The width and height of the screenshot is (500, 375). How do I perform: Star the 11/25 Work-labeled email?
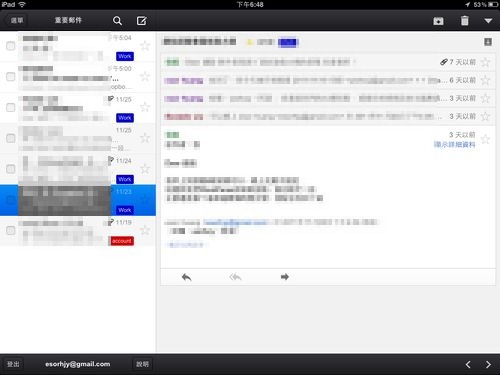click(x=145, y=107)
